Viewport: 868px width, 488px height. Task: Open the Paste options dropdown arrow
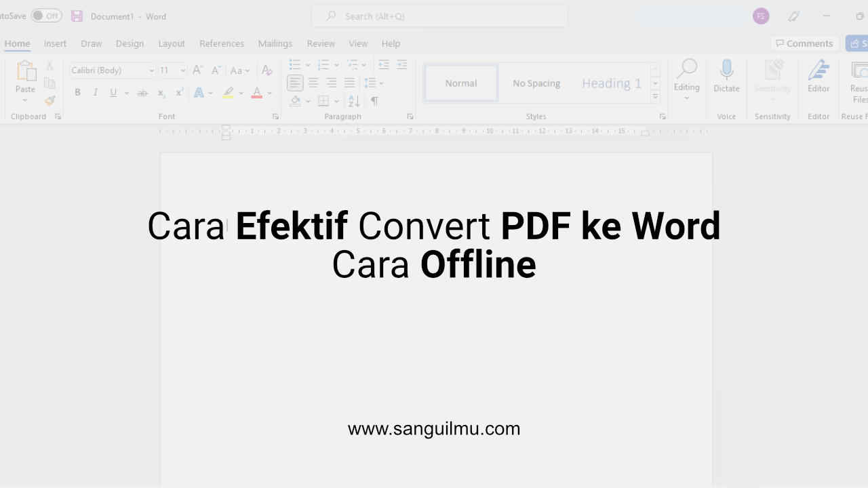coord(25,100)
